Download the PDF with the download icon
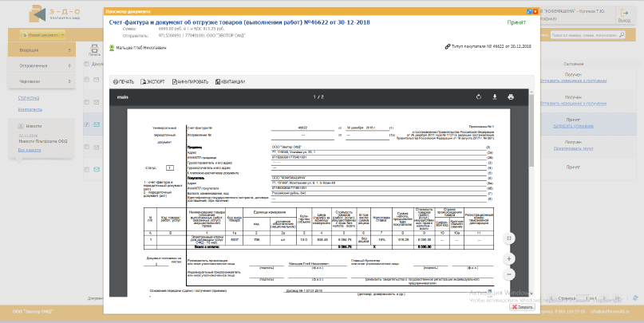The image size is (644, 323). pyautogui.click(x=495, y=97)
